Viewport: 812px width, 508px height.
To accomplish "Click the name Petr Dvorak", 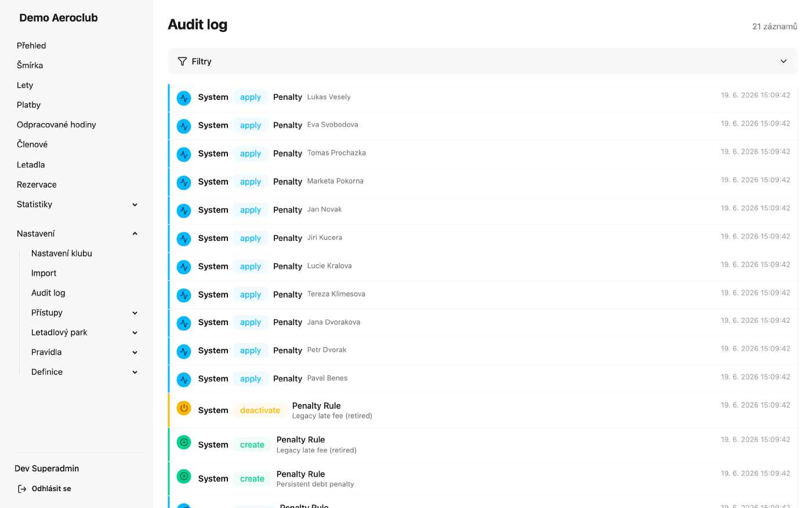I will pos(327,350).
